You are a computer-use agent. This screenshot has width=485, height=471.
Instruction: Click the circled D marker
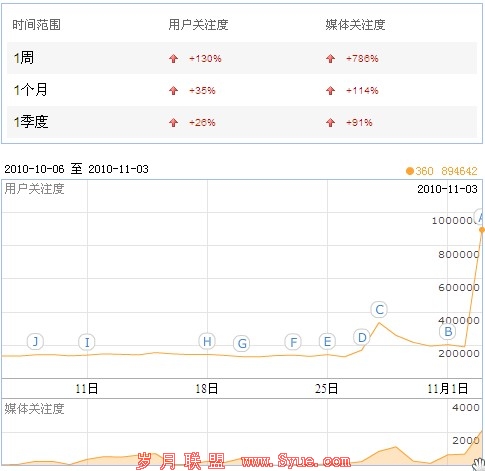(362, 337)
